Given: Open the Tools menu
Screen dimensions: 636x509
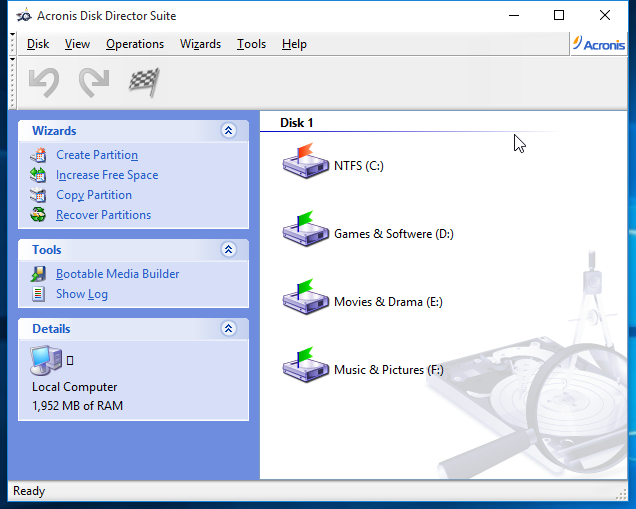Looking at the screenshot, I should point(251,44).
